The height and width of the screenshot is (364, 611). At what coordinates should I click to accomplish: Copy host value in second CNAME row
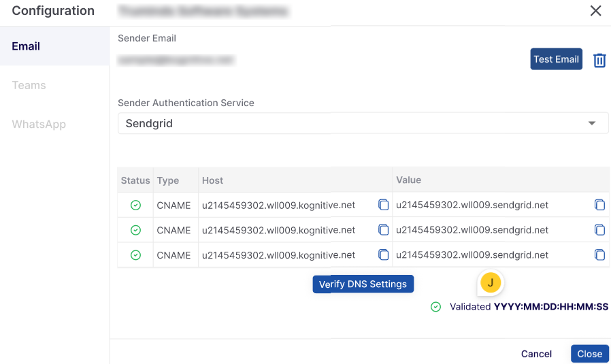pyautogui.click(x=383, y=230)
